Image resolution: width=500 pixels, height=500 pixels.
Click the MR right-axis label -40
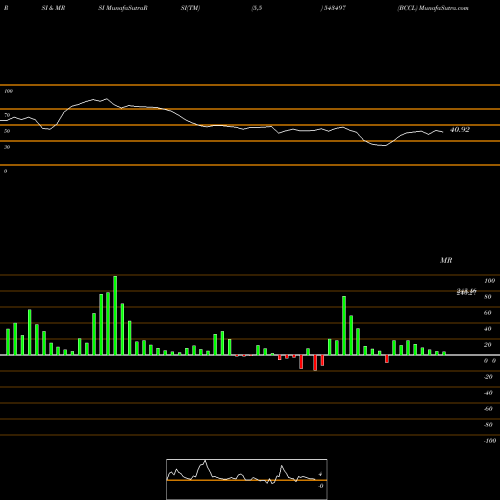[x=488, y=393]
